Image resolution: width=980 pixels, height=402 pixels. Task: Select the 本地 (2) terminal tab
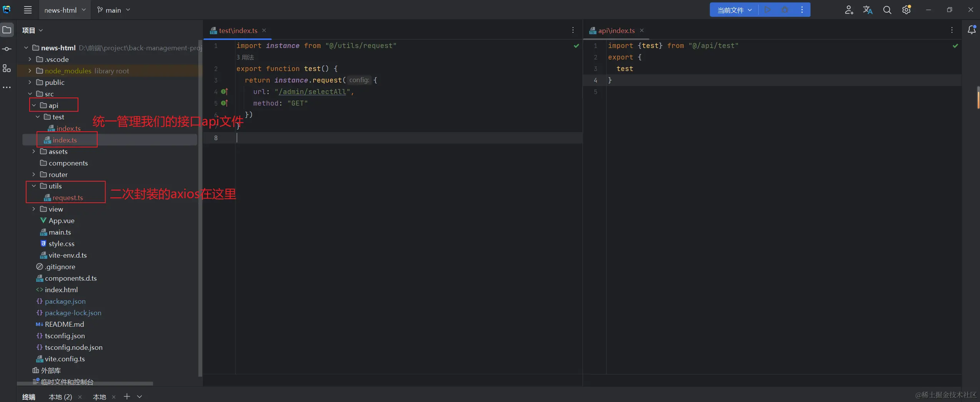click(x=60, y=397)
